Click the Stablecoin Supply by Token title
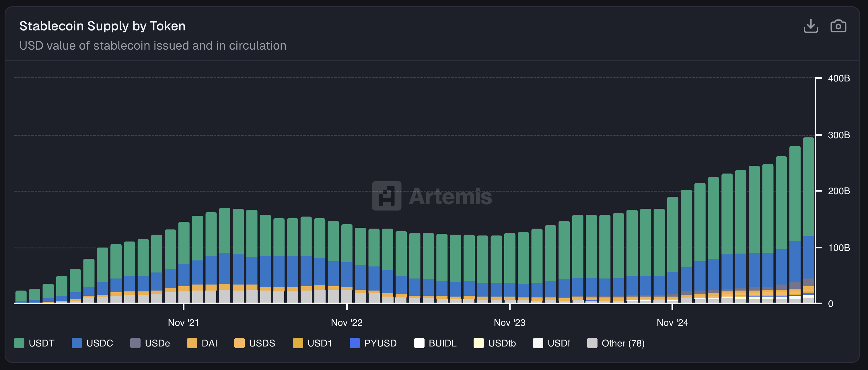 (102, 26)
